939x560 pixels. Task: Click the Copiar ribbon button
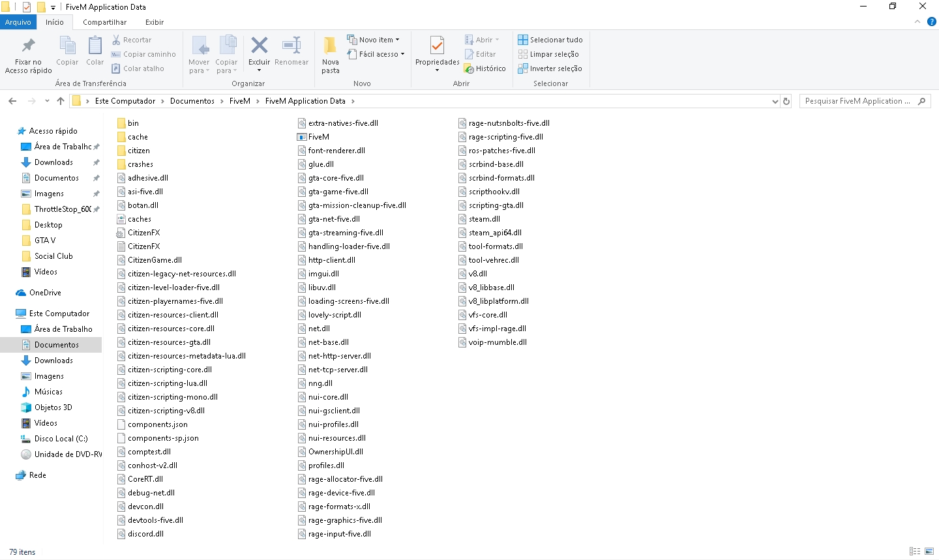(67, 51)
